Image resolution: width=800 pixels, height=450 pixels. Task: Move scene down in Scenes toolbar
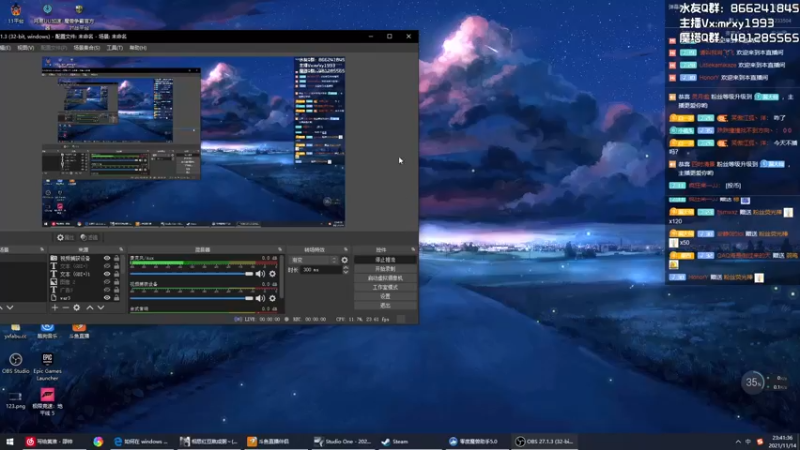tap(10, 308)
